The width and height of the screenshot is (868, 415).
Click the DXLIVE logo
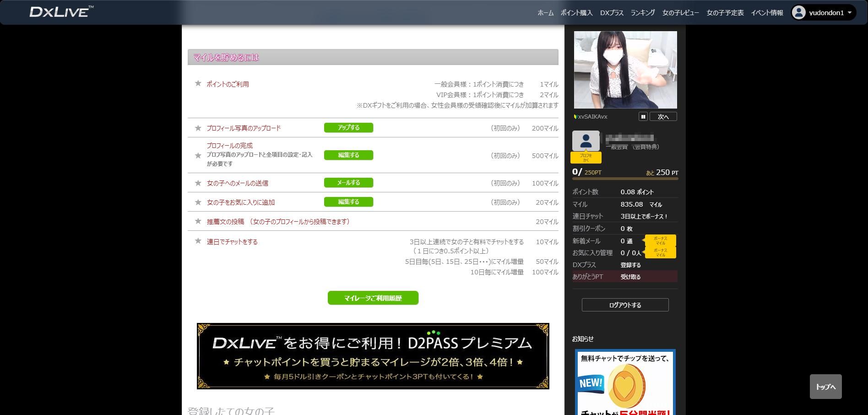(61, 12)
